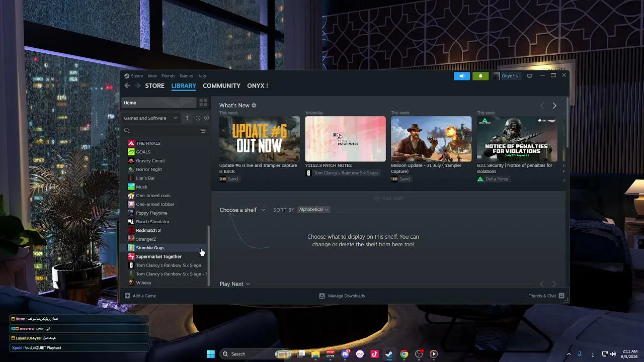The height and width of the screenshot is (362, 644).
Task: Open File Explorer from the taskbar
Action: pos(315,354)
